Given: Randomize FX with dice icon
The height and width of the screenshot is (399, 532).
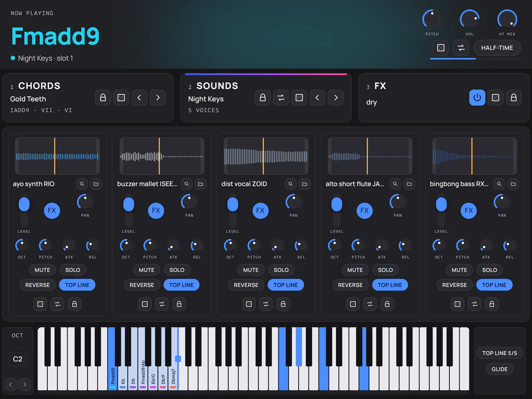Looking at the screenshot, I should coord(495,98).
